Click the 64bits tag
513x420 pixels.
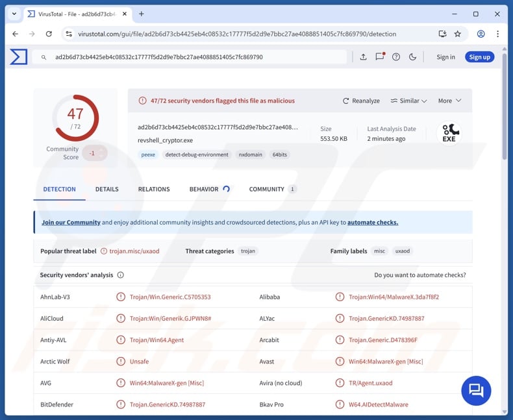[280, 154]
